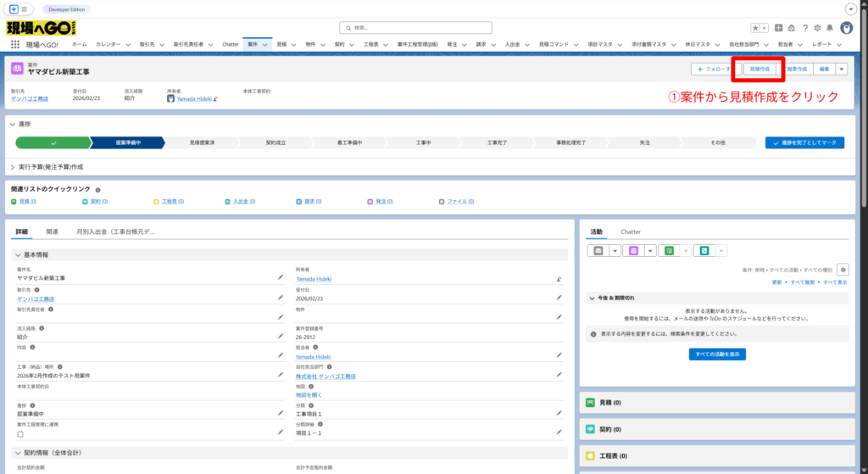Screen dimensions: 868x474
Task: Collapse the 基本情報 section
Action: point(19,254)
